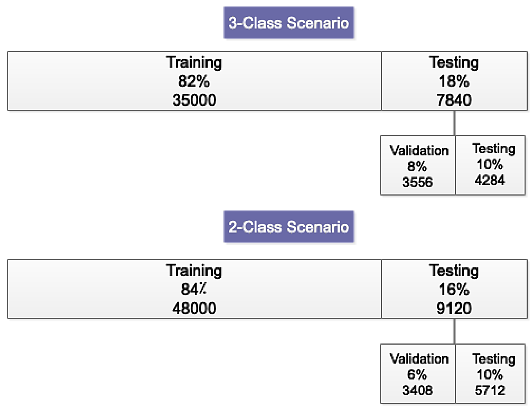532x408 pixels.
Task: Click the 9120 testing sample count
Action: pos(454,308)
